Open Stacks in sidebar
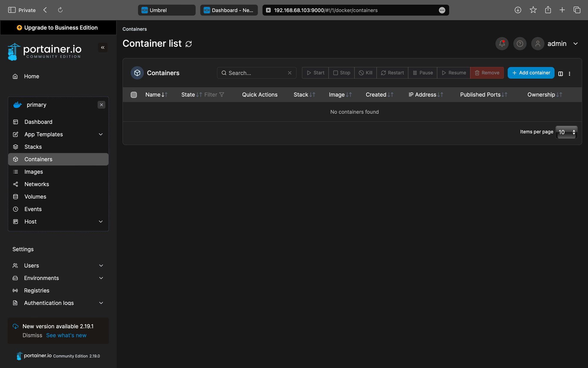Viewport: 588px width, 368px height. point(58,147)
